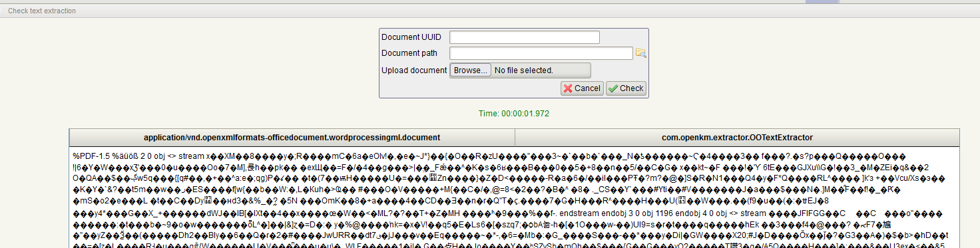The image size is (980, 248).
Task: Click the Time: 00:00:01.972 label
Action: [514, 114]
